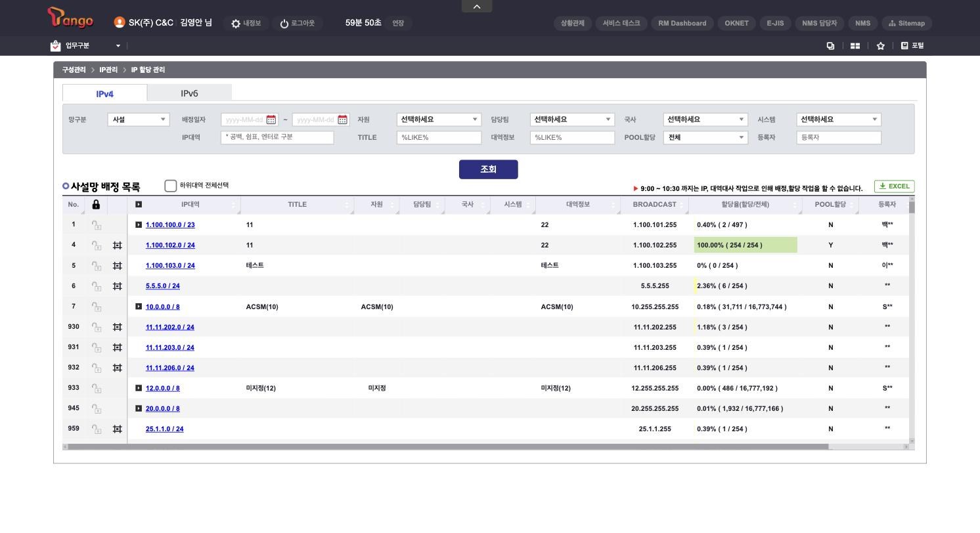This screenshot has width=980, height=533.
Task: Click subnet split icon for 25.1.1.0 / 24
Action: [117, 429]
